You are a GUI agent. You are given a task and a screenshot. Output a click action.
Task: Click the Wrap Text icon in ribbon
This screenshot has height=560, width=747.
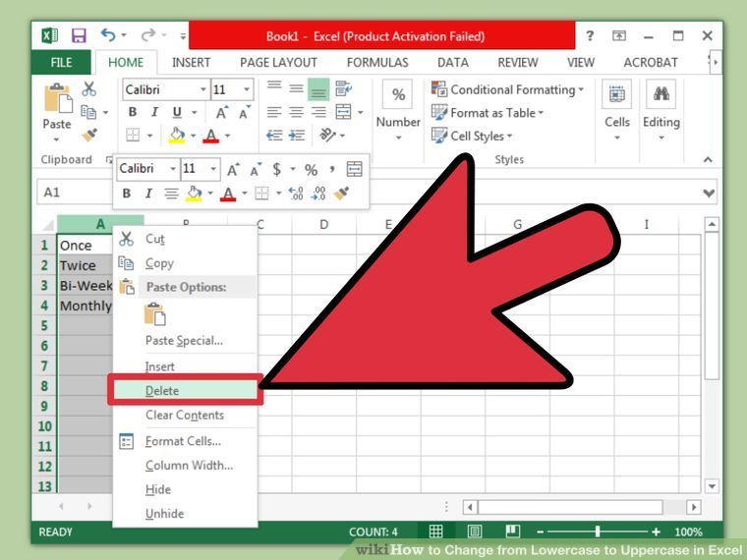343,89
